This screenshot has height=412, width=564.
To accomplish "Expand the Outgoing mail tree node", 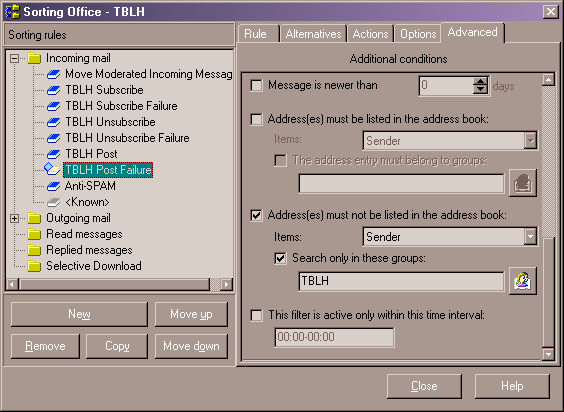I will click(x=14, y=218).
